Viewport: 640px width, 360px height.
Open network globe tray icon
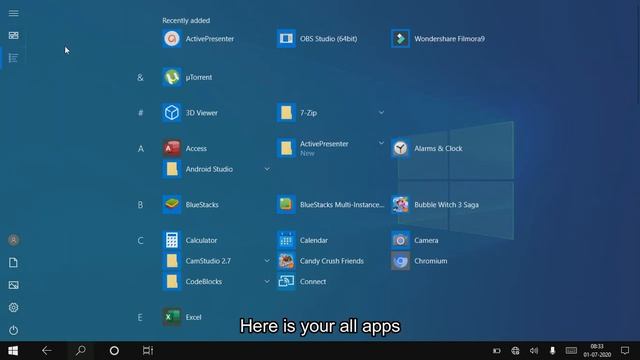tap(515, 351)
